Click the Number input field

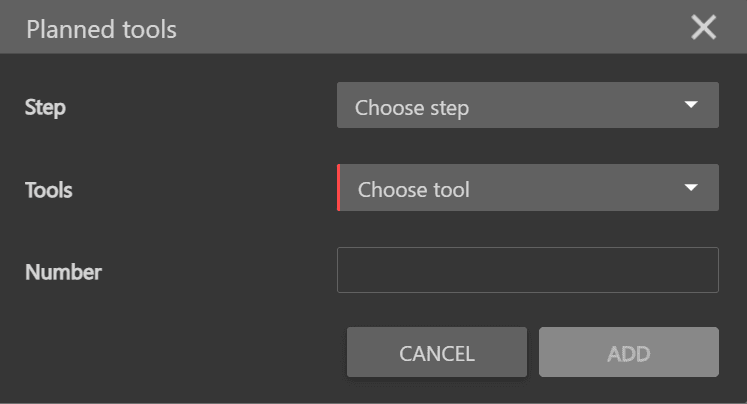(x=527, y=270)
